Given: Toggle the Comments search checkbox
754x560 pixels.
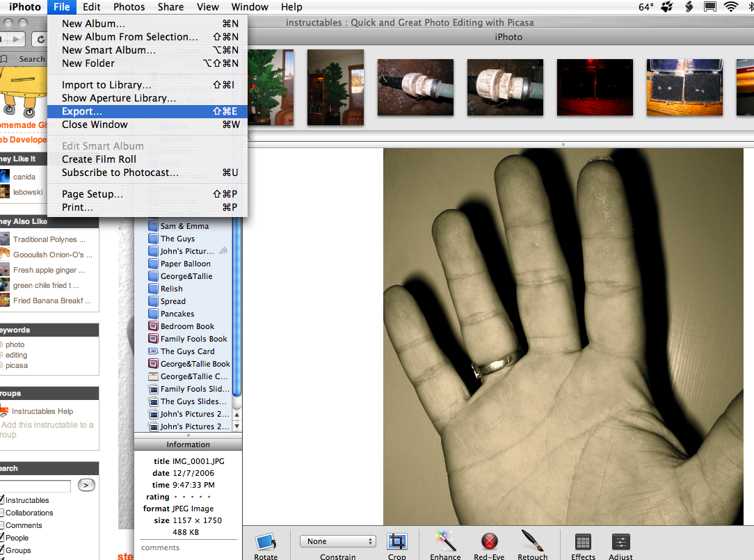Looking at the screenshot, I should tap(2, 525).
